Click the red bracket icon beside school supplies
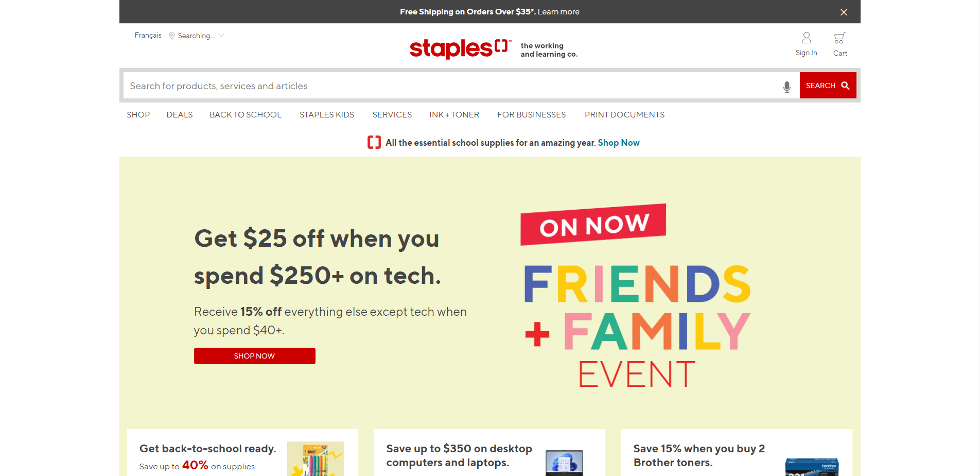Image resolution: width=980 pixels, height=476 pixels. pyautogui.click(x=374, y=143)
